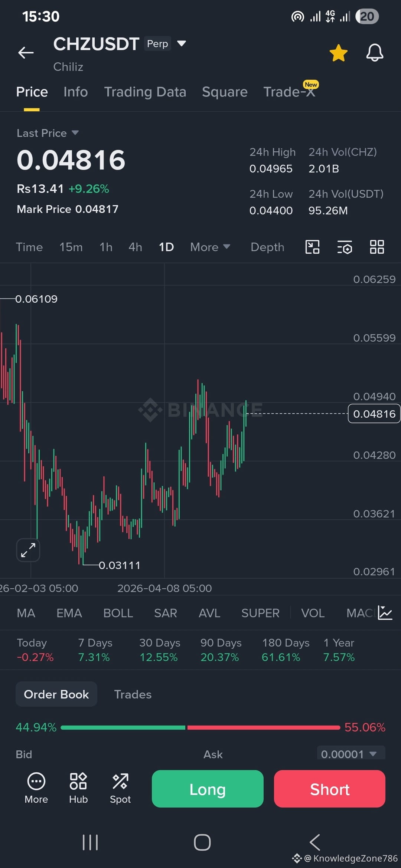401x868 pixels.
Task: Open the Info tab
Action: (x=76, y=92)
